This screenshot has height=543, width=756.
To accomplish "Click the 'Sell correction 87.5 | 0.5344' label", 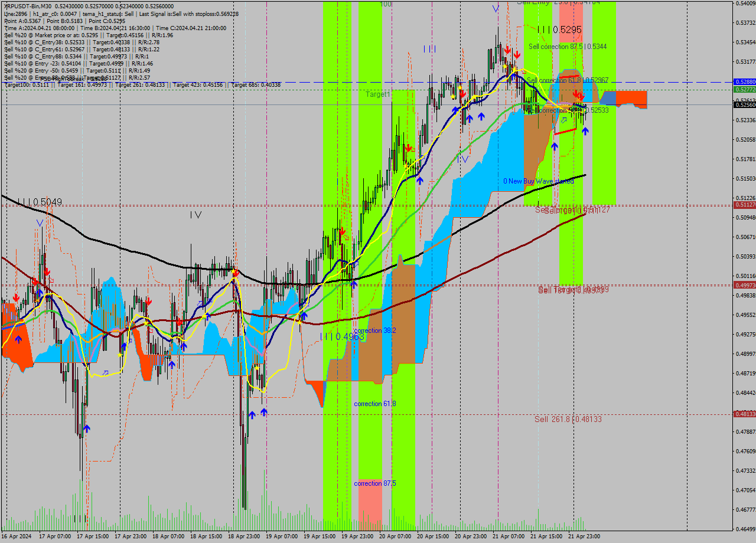I will click(568, 46).
